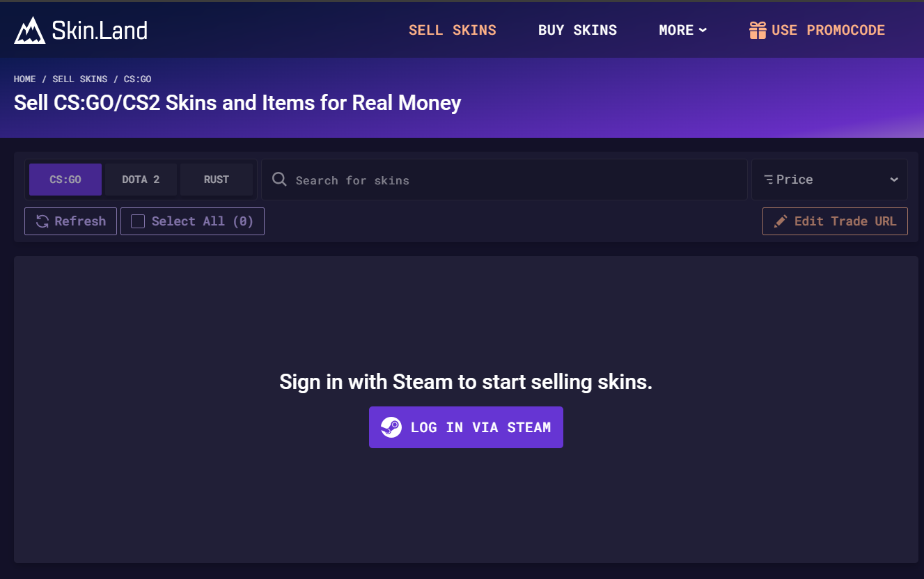Switch to the RUST tab
This screenshot has height=579, width=924.
(x=217, y=180)
